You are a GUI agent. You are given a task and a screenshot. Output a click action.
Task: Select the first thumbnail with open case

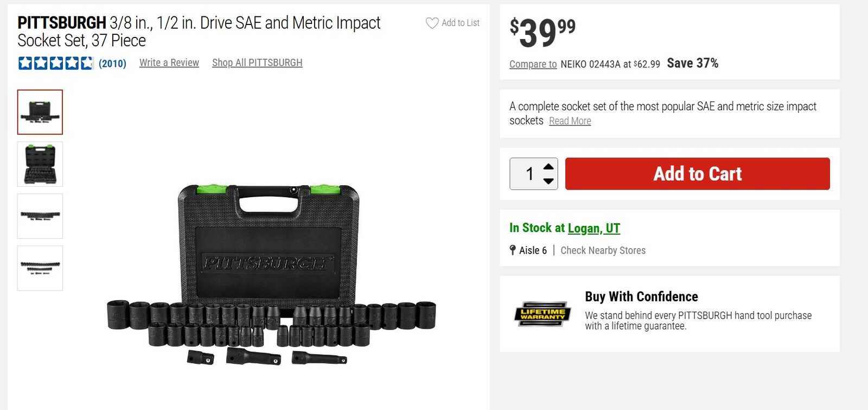coord(40,112)
